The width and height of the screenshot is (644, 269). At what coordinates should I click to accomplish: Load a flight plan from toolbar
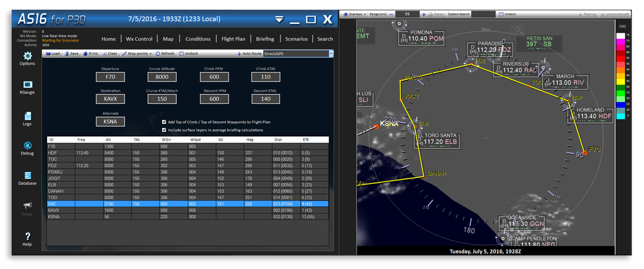52,53
